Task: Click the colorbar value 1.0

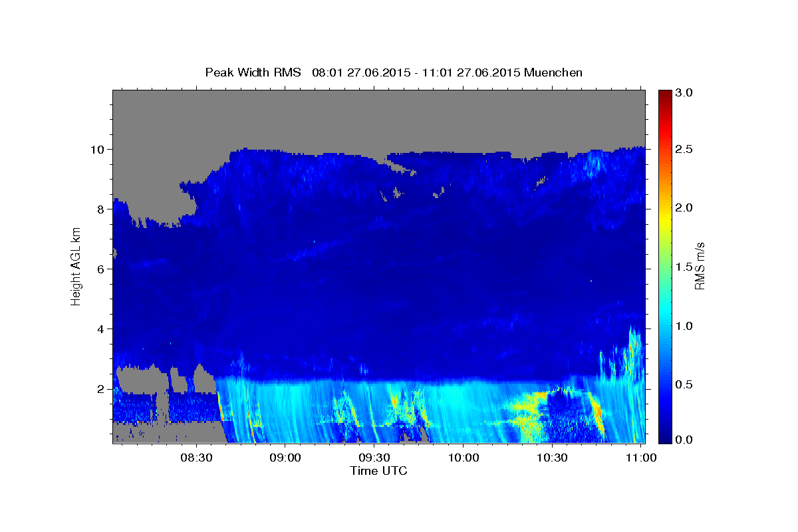Action: (x=685, y=326)
